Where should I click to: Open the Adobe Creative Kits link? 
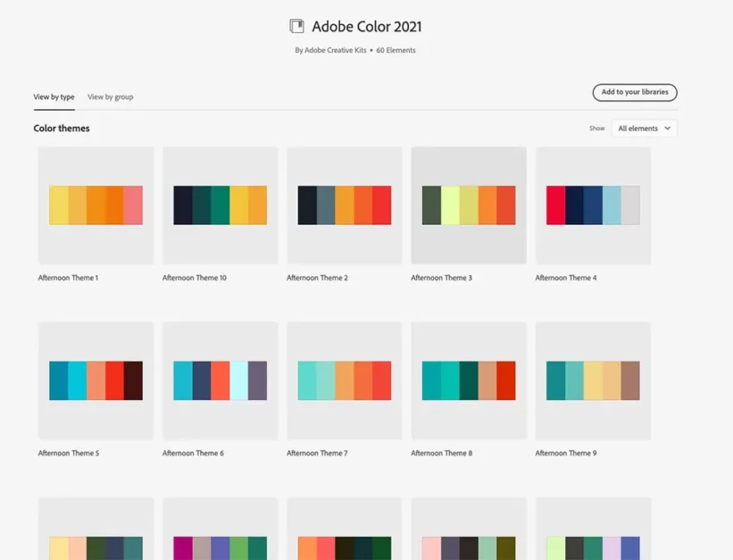(x=336, y=50)
